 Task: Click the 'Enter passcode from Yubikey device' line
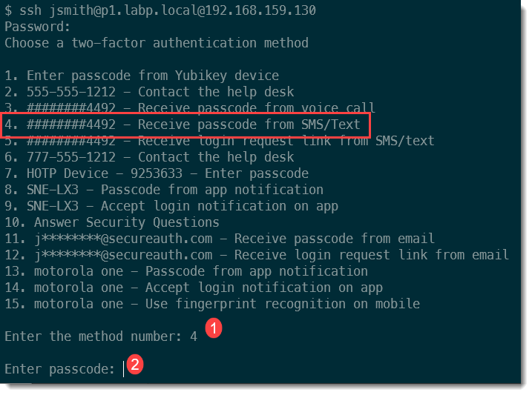[x=142, y=76]
